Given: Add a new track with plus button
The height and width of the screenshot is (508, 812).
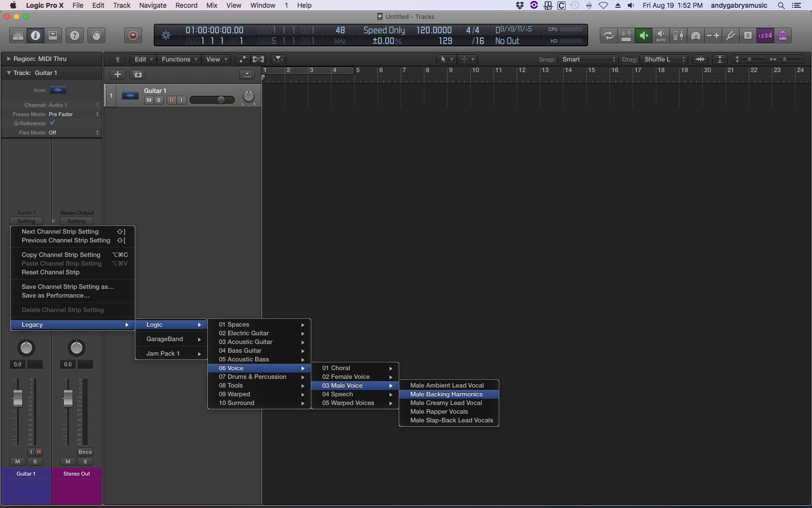Looking at the screenshot, I should point(117,74).
